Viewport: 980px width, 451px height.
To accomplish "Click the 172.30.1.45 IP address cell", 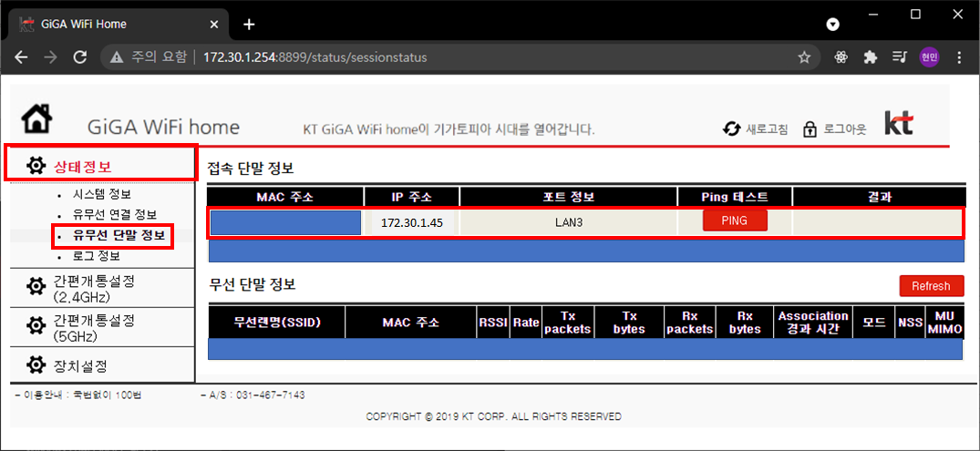I will tap(412, 222).
